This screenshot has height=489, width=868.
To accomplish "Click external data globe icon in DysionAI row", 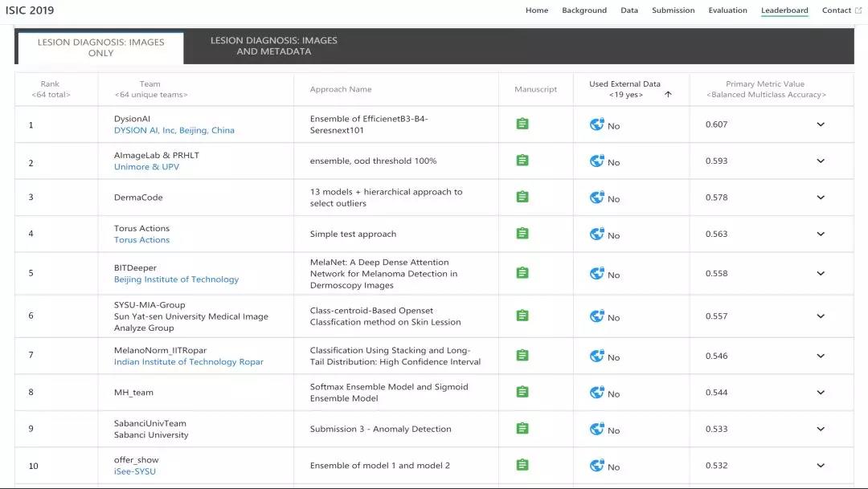I will [596, 124].
